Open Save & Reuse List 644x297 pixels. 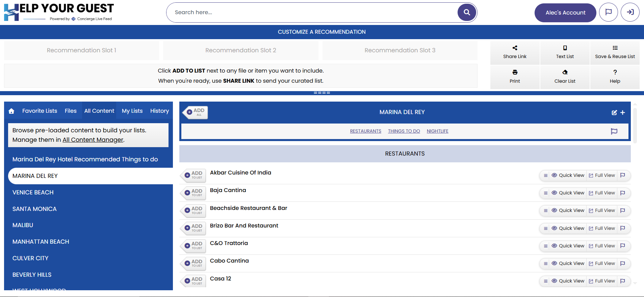point(615,52)
